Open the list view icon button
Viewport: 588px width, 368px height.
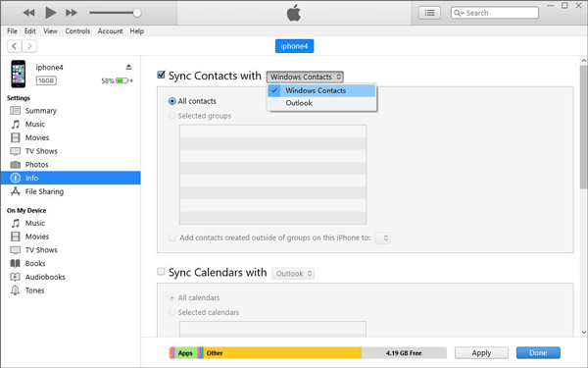[x=429, y=13]
